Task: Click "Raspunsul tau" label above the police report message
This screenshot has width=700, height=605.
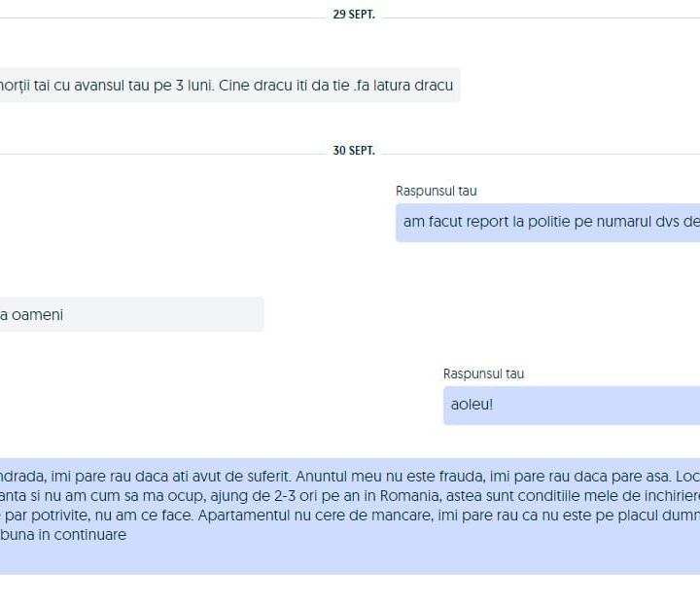Action: click(437, 192)
